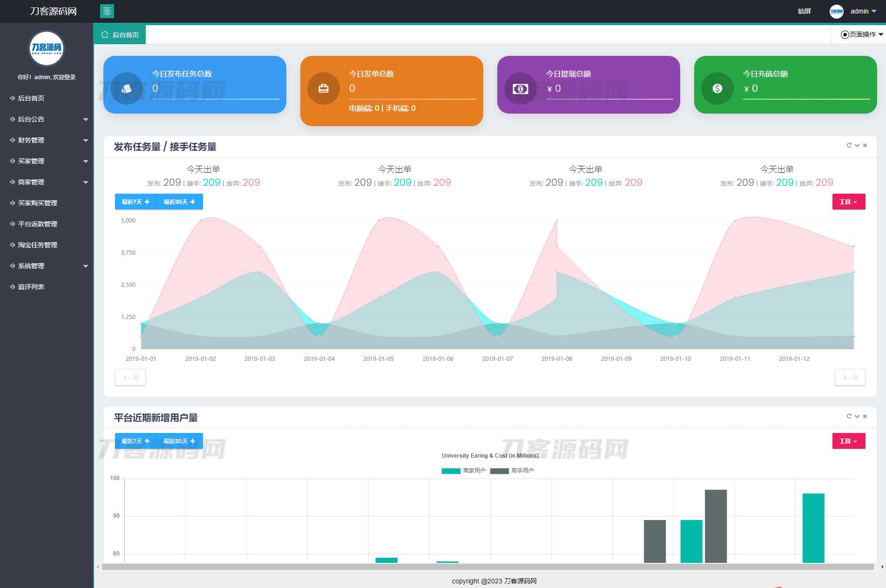
Task: Click the 页面操作 radio-style dropdown
Action: 861,34
